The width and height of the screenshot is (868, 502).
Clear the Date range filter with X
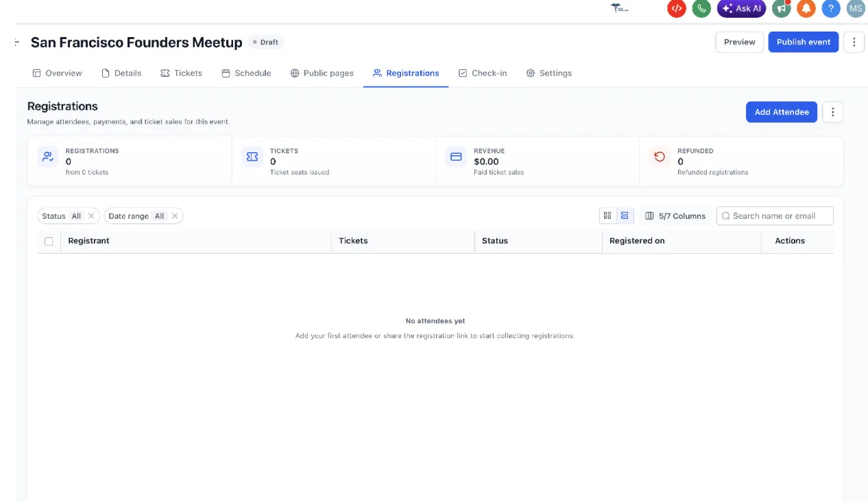[x=175, y=216]
